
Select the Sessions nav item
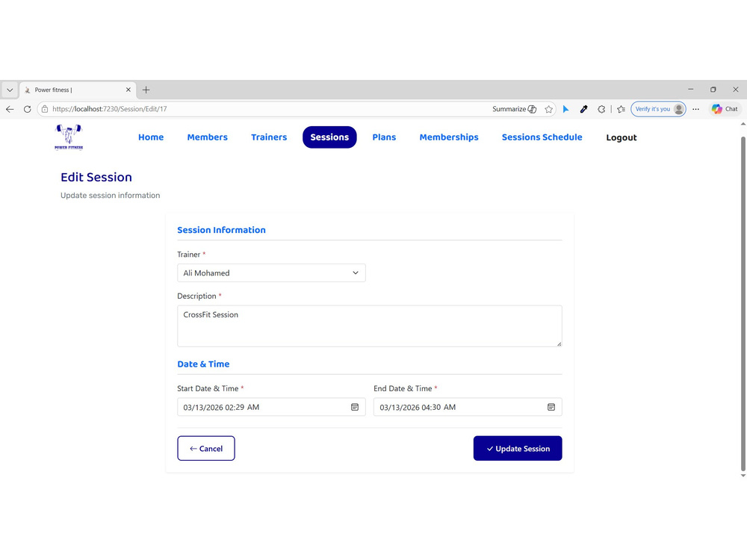point(329,137)
